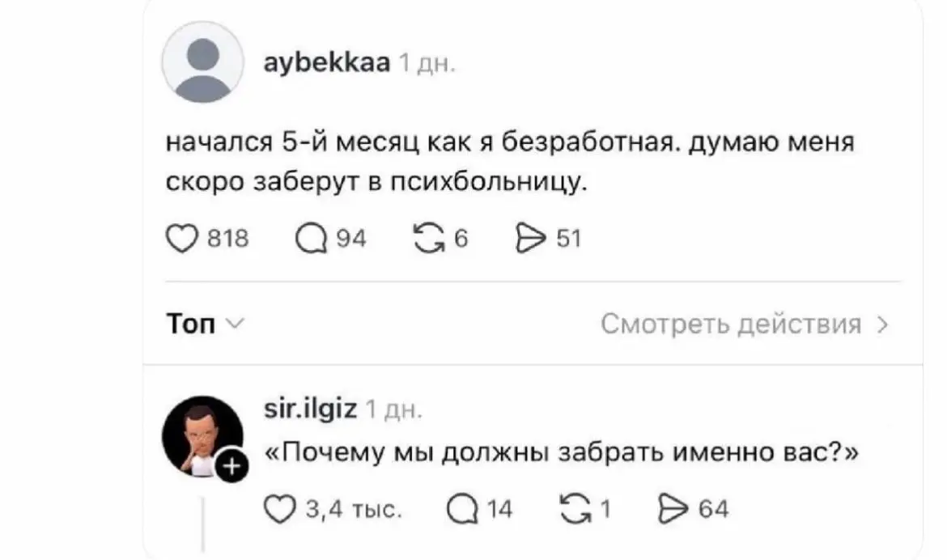Image resolution: width=947 pixels, height=560 pixels.
Task: Share aybekkaa's post via the send icon
Action: point(533,237)
